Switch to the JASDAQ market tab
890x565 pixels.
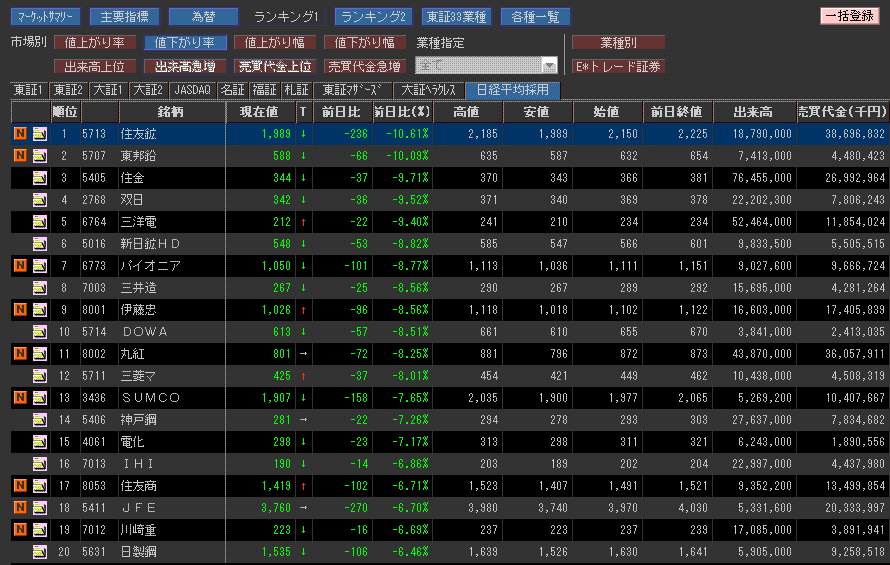pos(193,90)
